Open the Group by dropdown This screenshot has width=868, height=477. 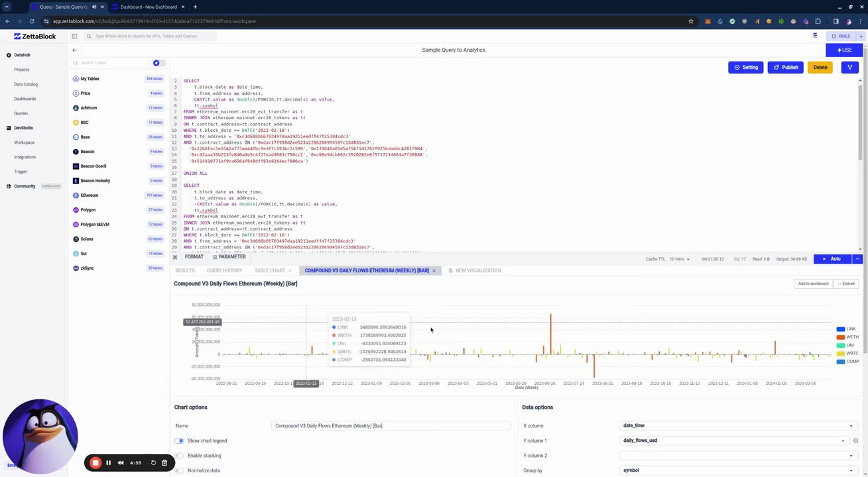(737, 470)
